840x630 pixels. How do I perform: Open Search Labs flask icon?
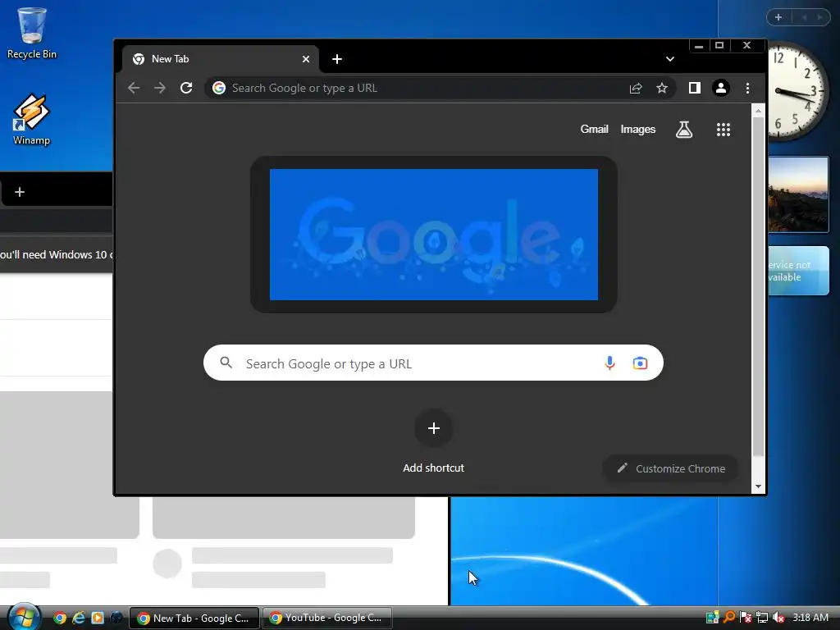684,129
